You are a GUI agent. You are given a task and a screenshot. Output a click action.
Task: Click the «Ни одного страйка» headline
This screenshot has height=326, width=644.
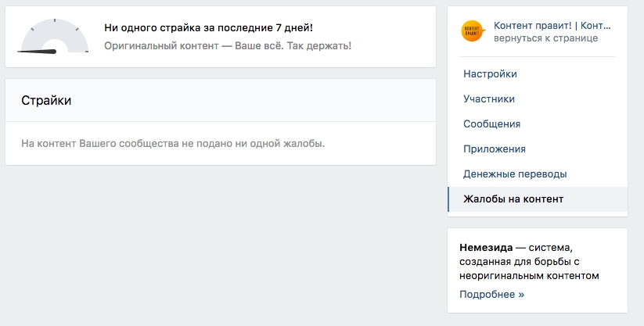pos(208,27)
